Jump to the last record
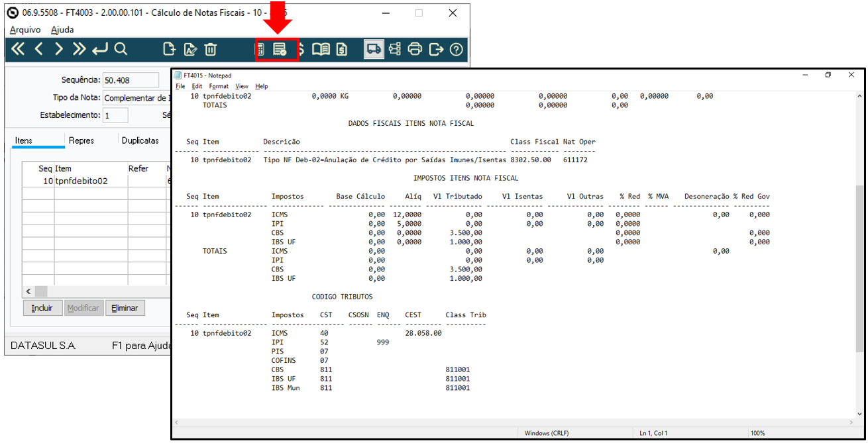 click(80, 49)
